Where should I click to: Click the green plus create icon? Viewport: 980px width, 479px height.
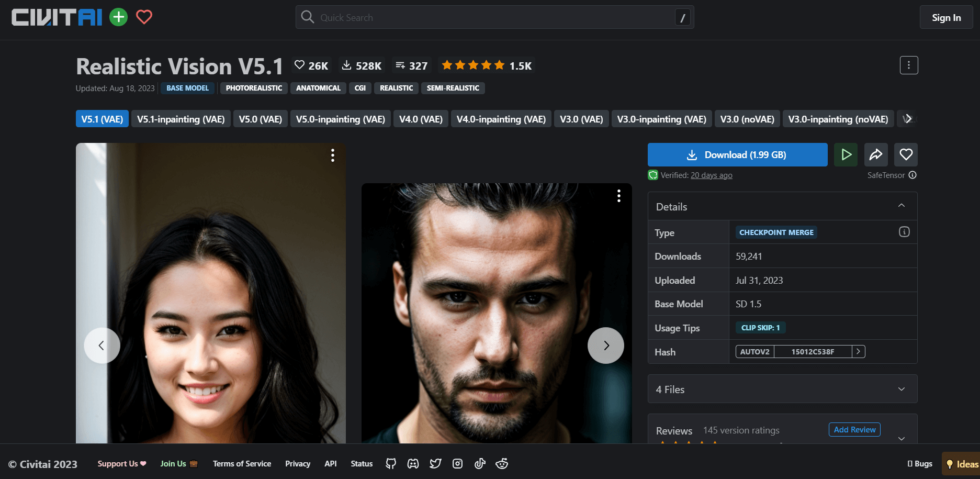click(119, 17)
